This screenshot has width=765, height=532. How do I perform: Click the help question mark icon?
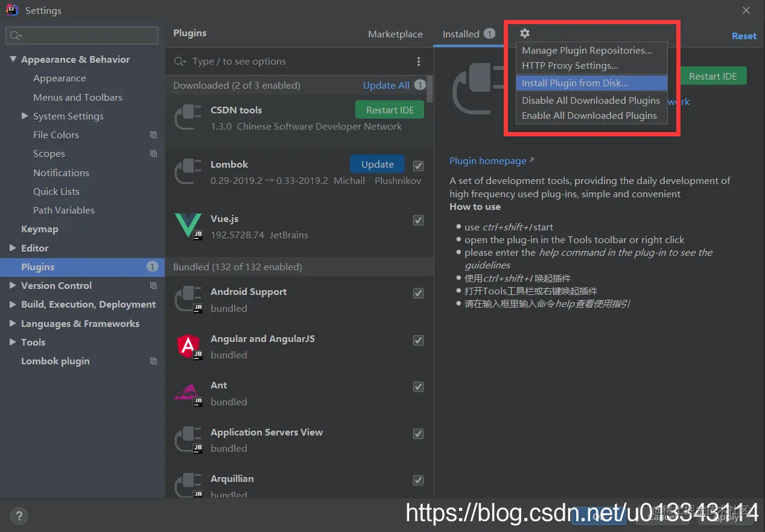tap(19, 516)
